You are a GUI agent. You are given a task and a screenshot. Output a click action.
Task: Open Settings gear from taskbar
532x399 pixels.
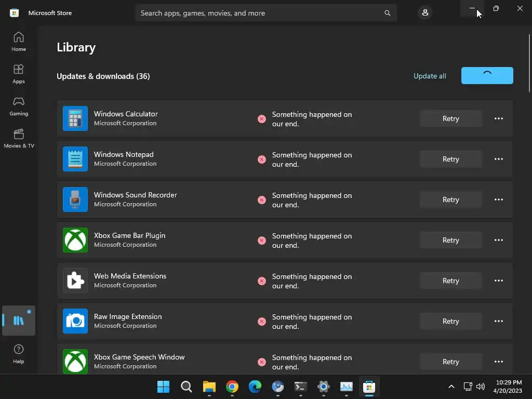point(323,387)
